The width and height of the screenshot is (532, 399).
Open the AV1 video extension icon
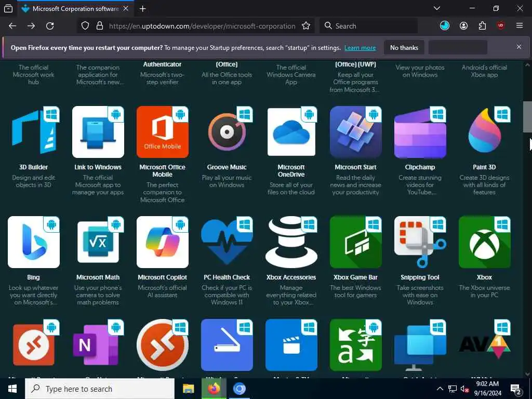pyautogui.click(x=485, y=345)
